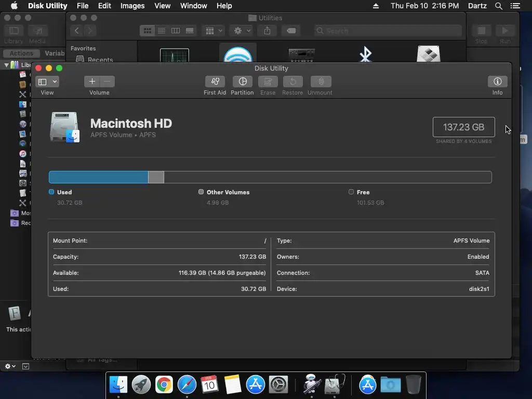Viewport: 532px width, 399px height.
Task: Open the Info panel for Macintosh HD
Action: tap(497, 82)
